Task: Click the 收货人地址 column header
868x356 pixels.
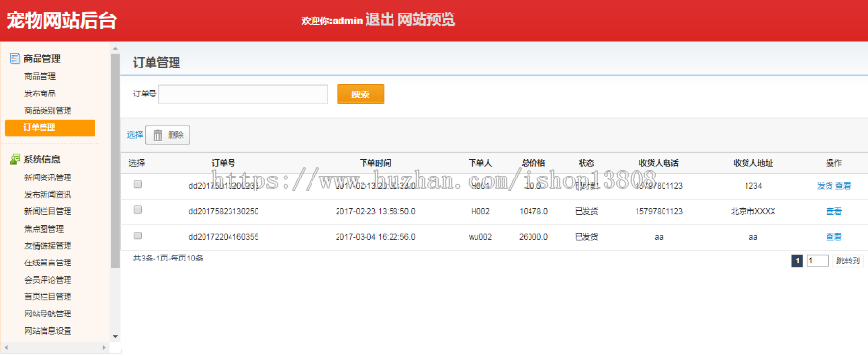Action: 753,163
